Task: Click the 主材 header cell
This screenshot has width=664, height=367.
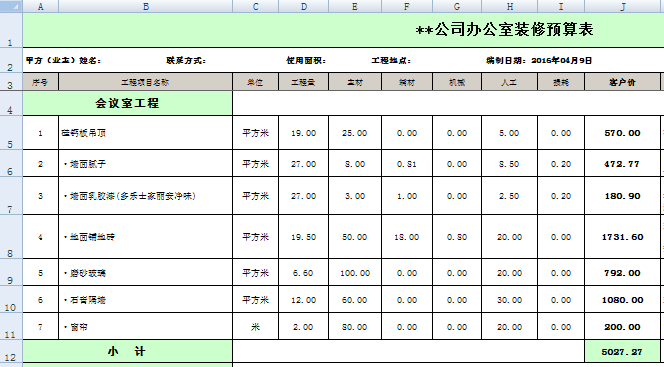Action: point(355,82)
